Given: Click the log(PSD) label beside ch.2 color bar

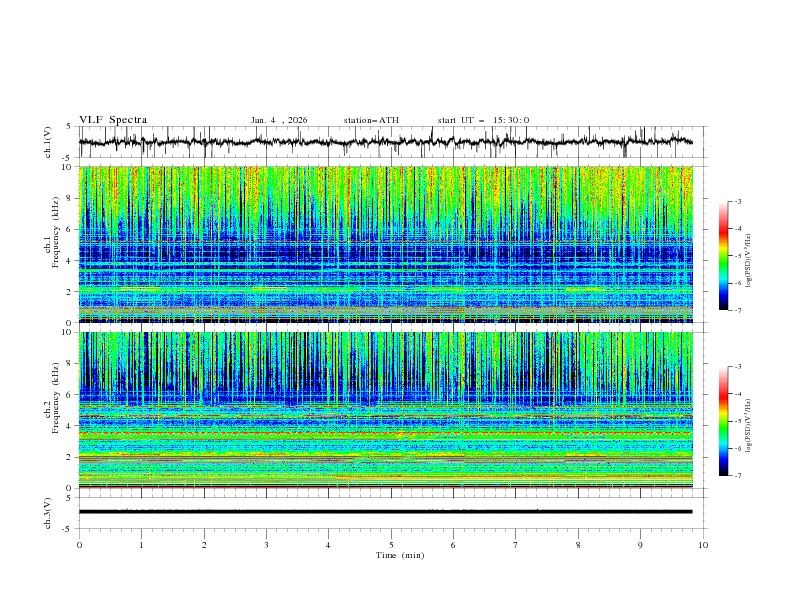Looking at the screenshot, I should (749, 426).
